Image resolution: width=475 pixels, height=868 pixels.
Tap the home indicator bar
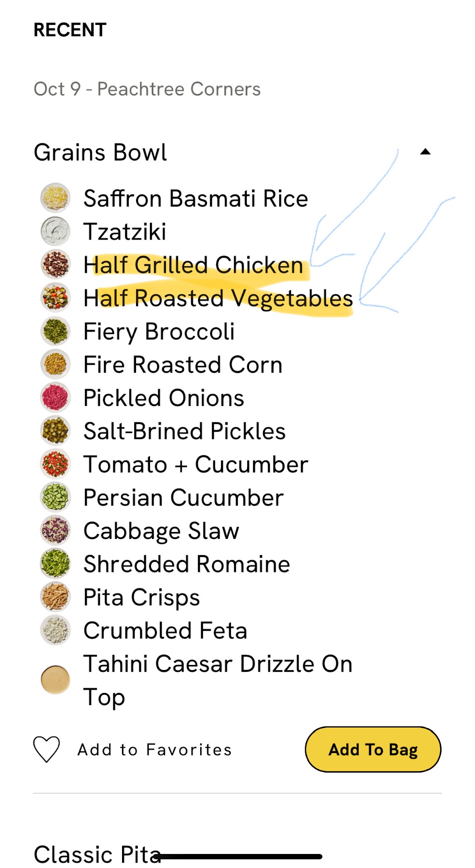(x=240, y=856)
